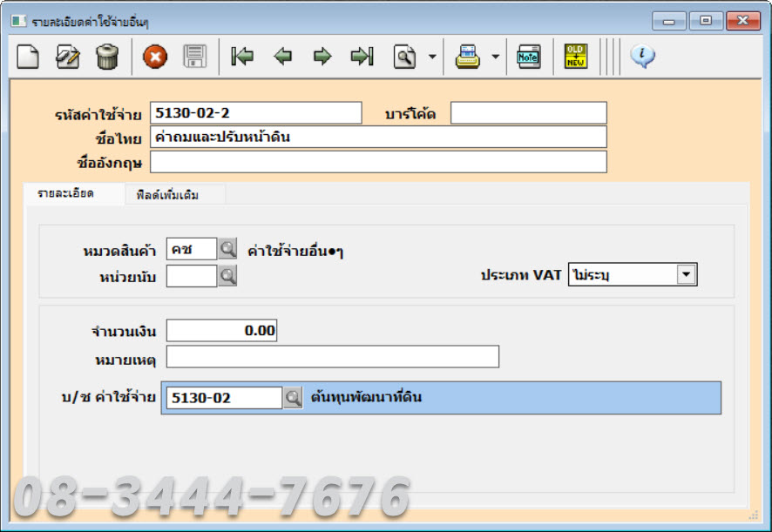772x532 pixels.
Task: Open the search options dropdown arrow
Action: [432, 57]
